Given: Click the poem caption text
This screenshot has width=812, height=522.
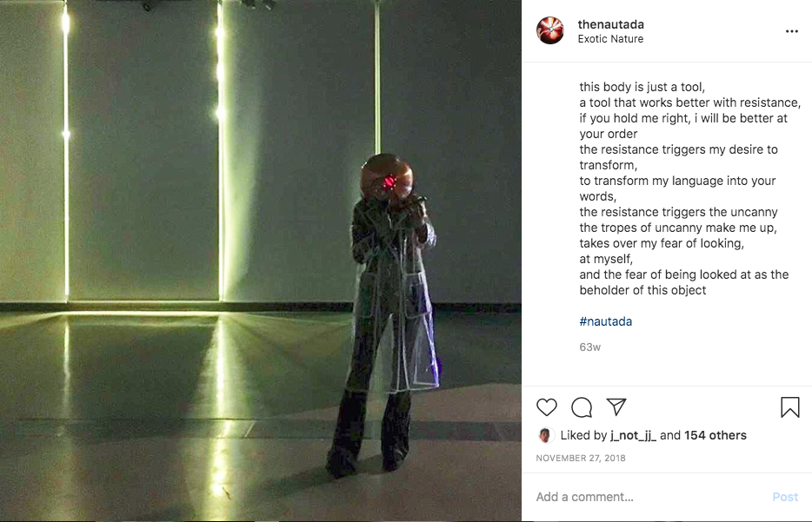Looking at the screenshot, I should [689, 188].
